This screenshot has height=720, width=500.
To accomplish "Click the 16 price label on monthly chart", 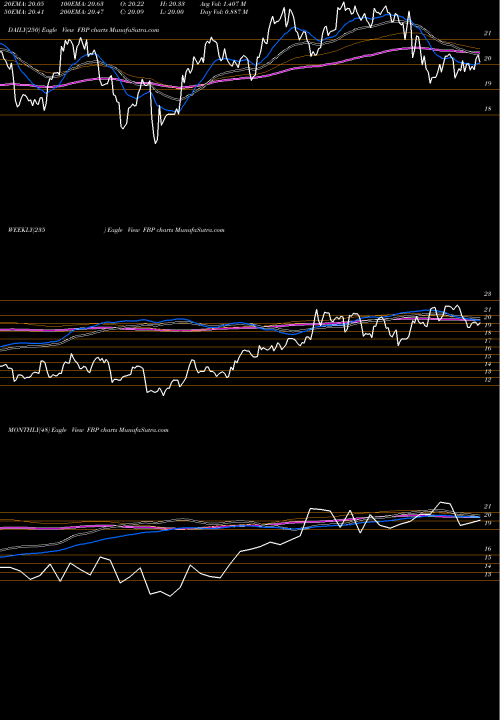I will click(x=488, y=549).
